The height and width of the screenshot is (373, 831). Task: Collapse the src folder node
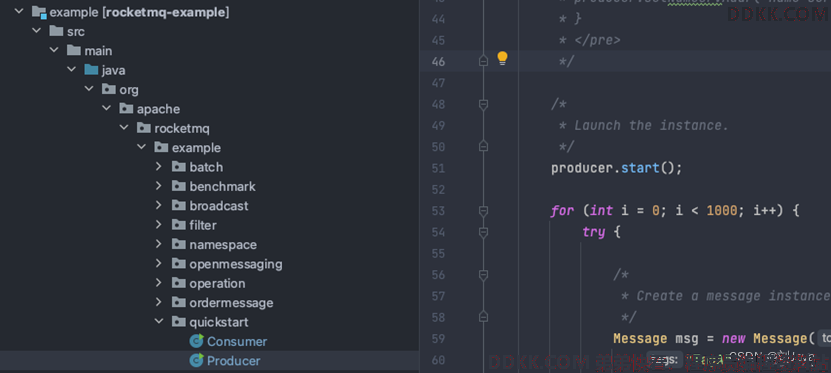37,31
